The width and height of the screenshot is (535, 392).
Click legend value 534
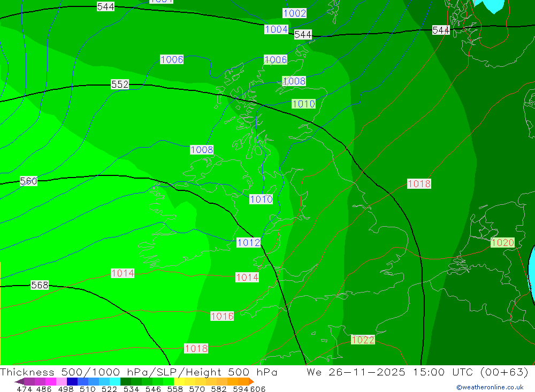[132, 389]
